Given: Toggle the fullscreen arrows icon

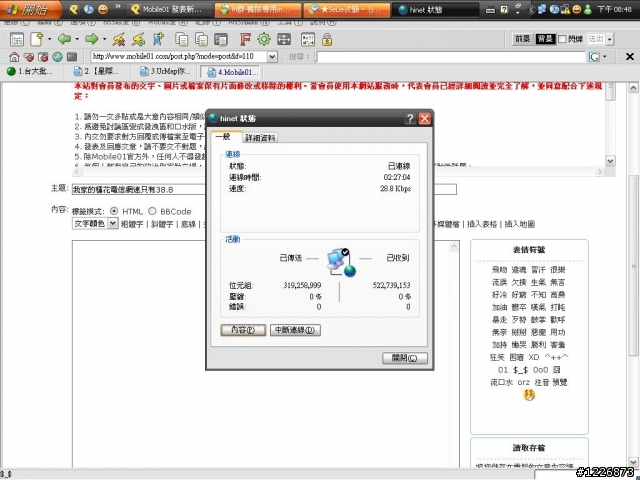Looking at the screenshot, I should pyautogui.click(x=284, y=39).
